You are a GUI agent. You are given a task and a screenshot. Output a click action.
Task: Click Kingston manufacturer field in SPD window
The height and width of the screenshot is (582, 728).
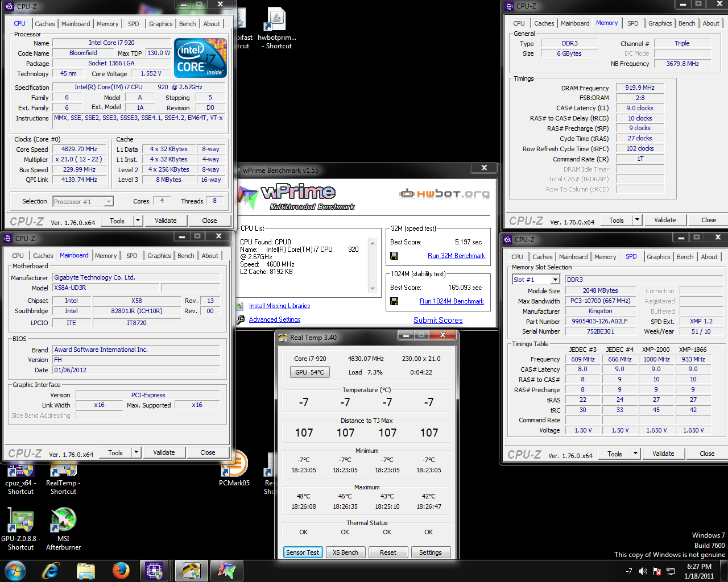click(x=601, y=311)
